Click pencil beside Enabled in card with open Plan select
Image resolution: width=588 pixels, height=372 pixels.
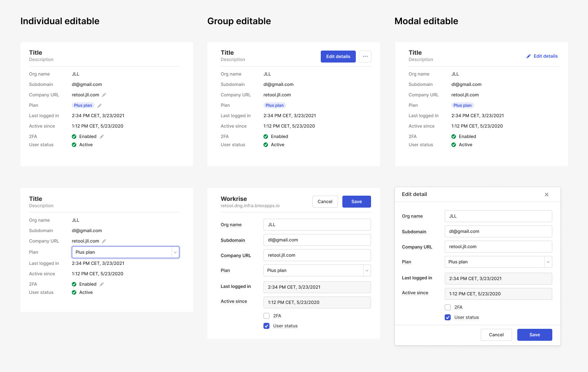[x=102, y=284]
